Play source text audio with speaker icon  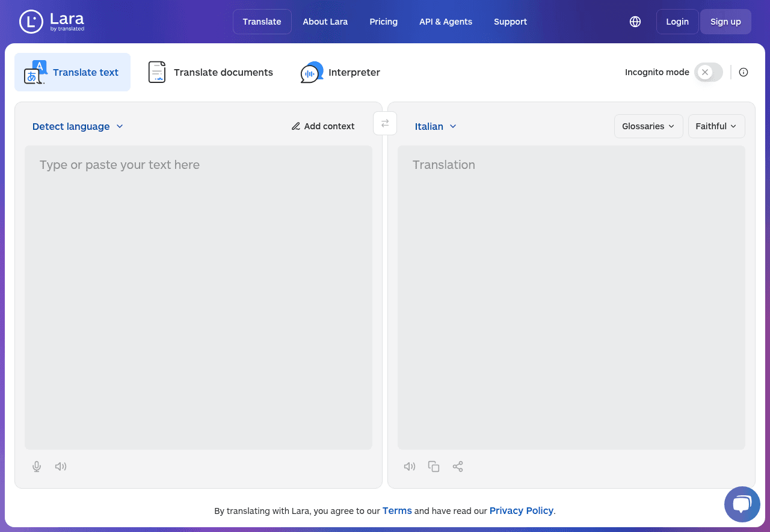61,466
